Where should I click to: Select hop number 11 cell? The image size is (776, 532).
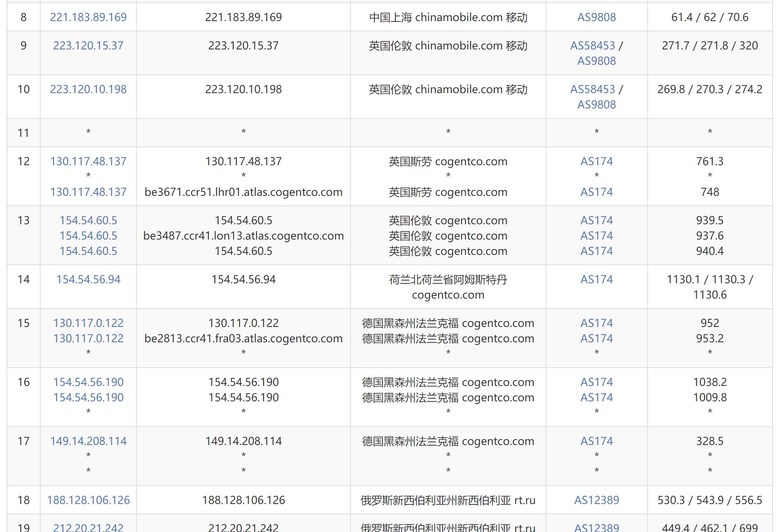pyautogui.click(x=23, y=133)
